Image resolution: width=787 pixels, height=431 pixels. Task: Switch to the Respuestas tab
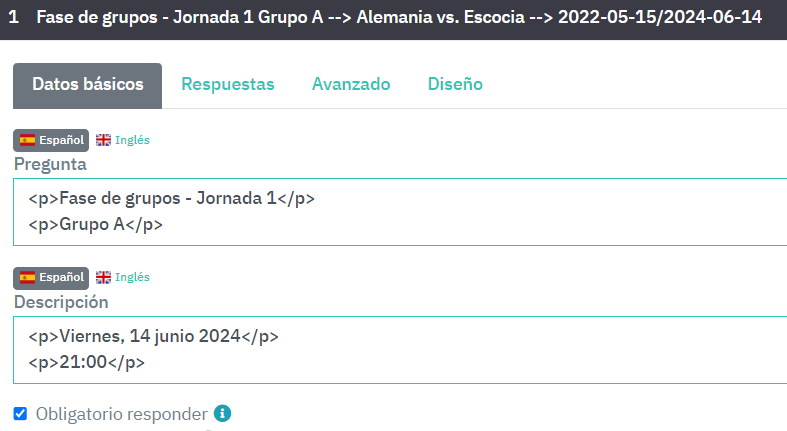[x=228, y=85]
